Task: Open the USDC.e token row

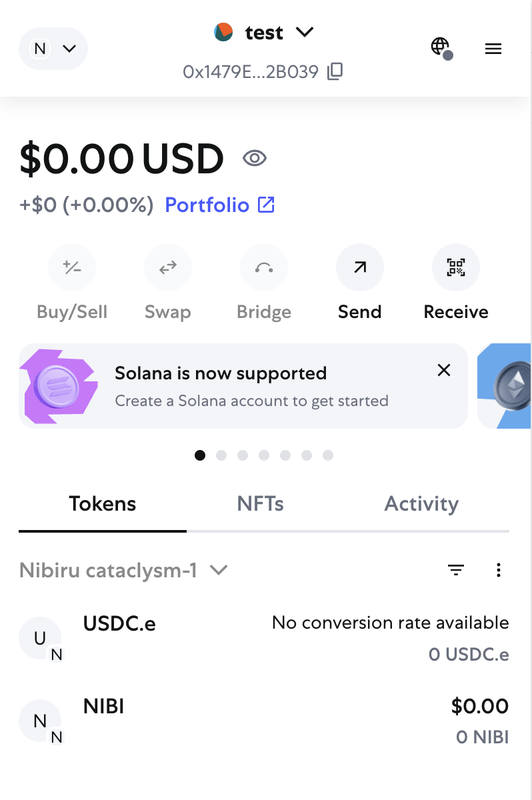Action: pos(264,639)
